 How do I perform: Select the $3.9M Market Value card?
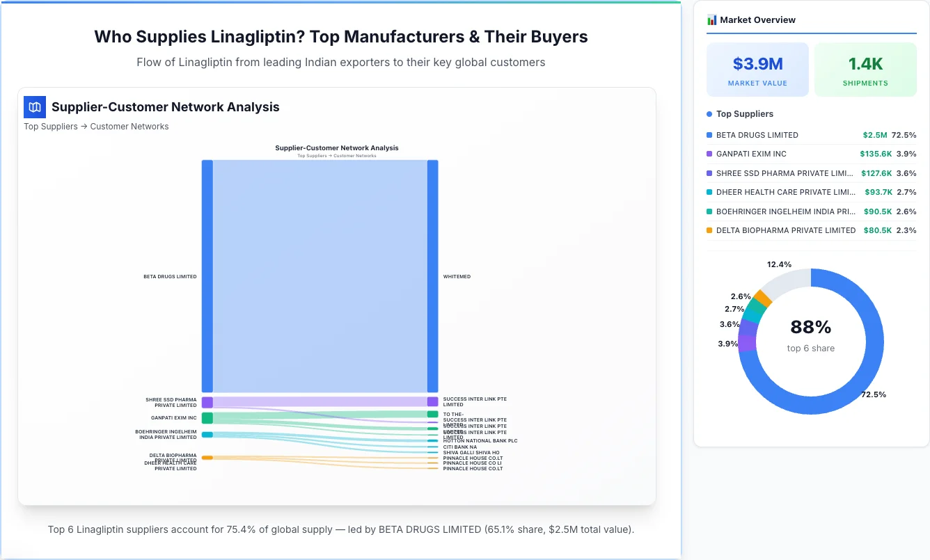(x=757, y=69)
